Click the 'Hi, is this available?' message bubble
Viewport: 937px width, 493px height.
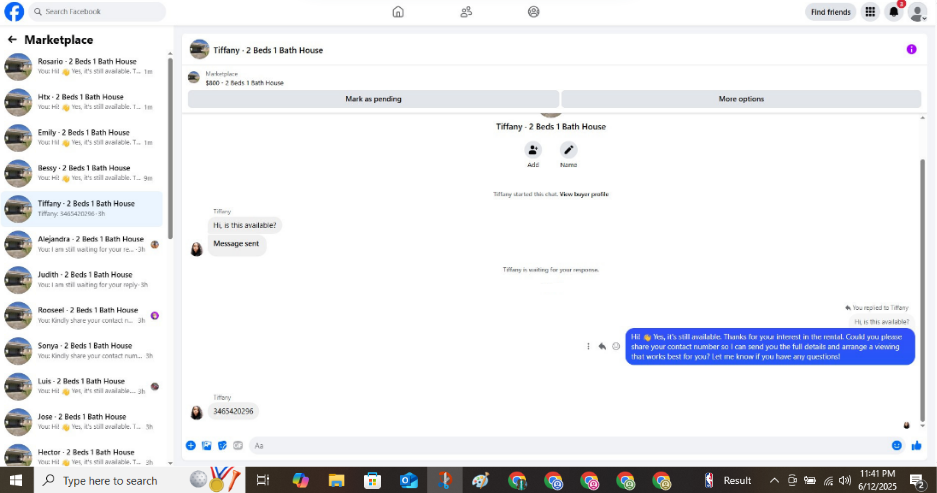(x=245, y=225)
